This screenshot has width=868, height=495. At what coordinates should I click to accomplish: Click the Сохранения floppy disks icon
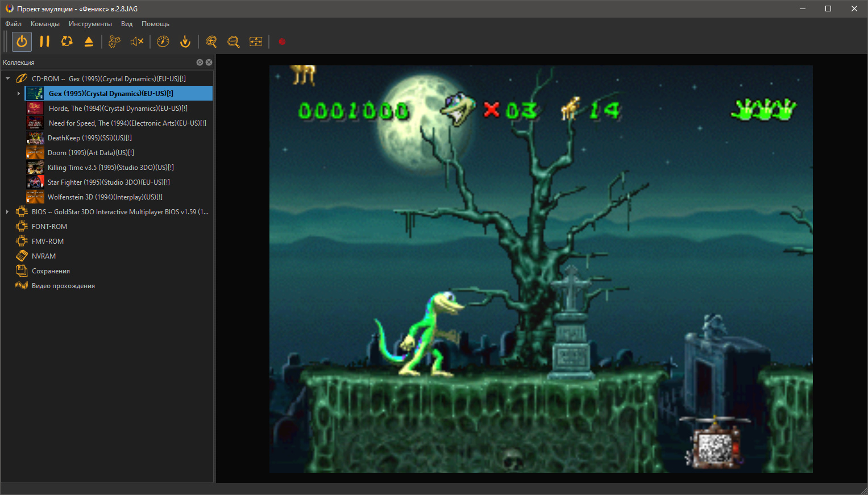pyautogui.click(x=22, y=271)
